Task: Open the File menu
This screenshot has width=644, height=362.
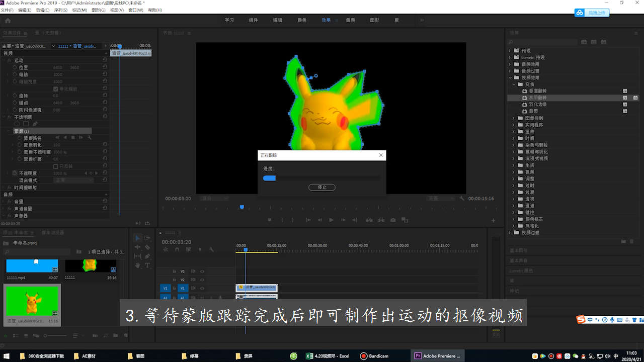Action: click(x=7, y=10)
